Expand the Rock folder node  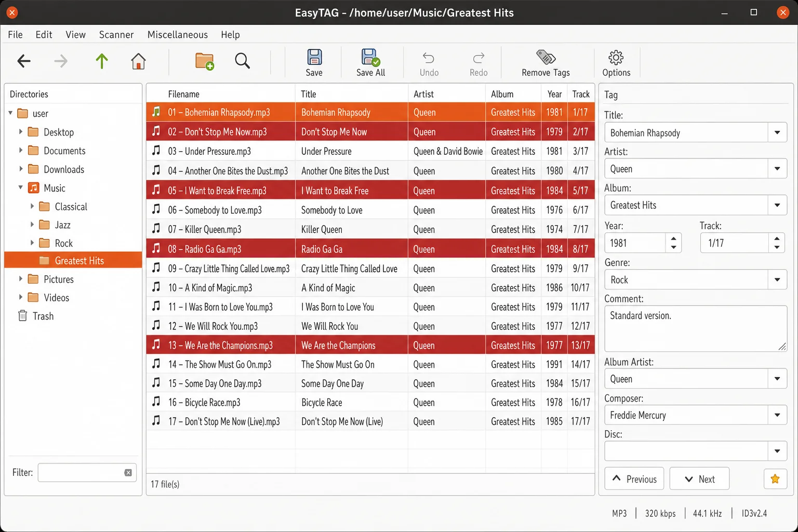click(x=32, y=243)
